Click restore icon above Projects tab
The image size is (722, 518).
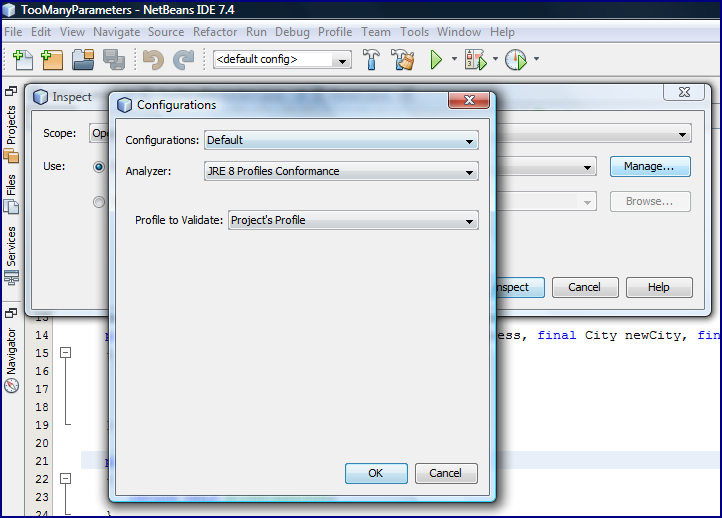coord(11,91)
